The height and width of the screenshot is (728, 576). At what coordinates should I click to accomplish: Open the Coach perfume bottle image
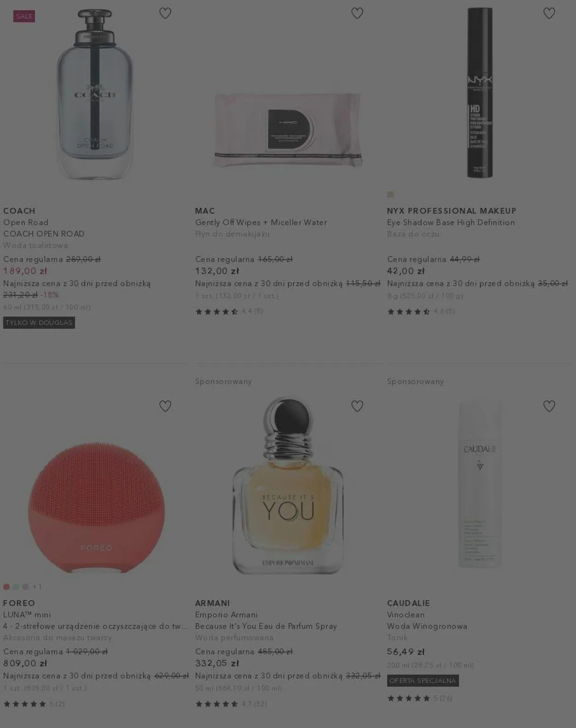point(95,94)
